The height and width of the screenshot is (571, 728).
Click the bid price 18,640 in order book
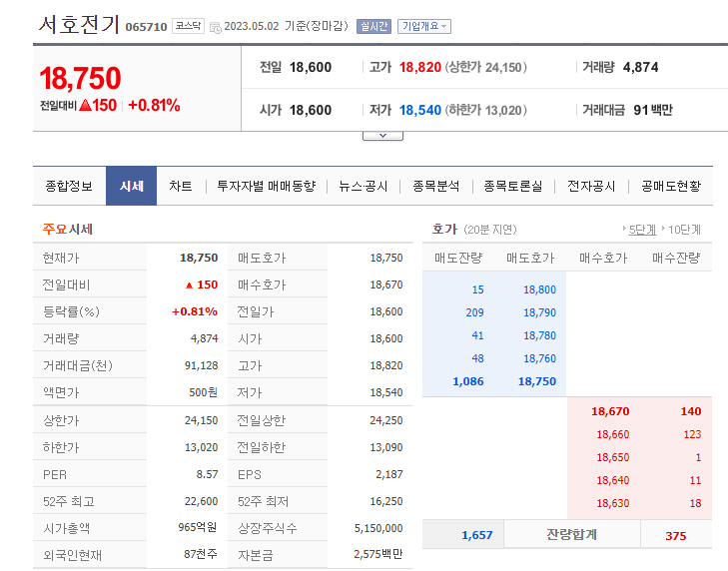click(613, 480)
